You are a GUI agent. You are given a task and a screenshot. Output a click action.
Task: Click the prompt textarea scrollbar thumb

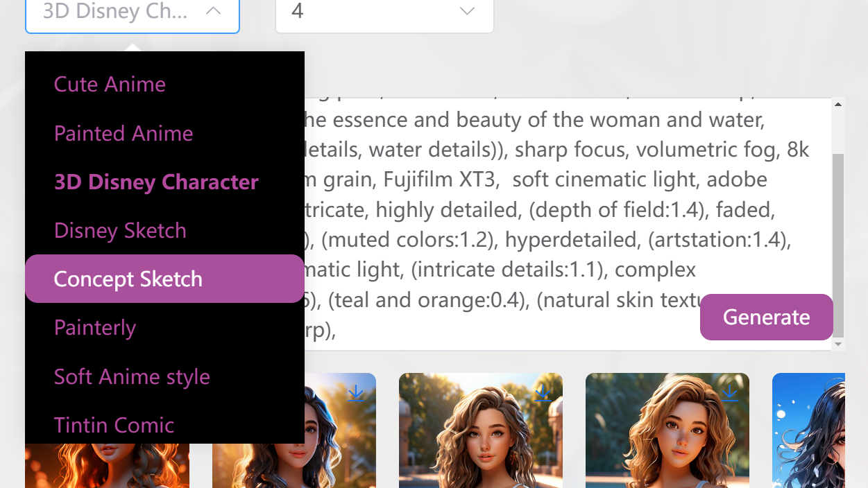(838, 244)
